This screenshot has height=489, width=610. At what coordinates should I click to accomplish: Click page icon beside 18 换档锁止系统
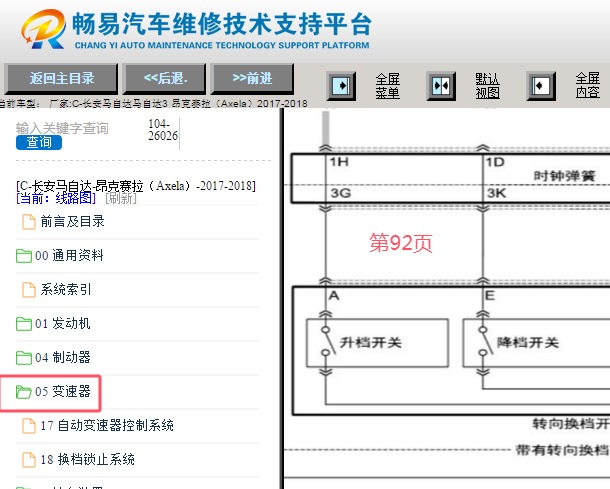(x=29, y=460)
